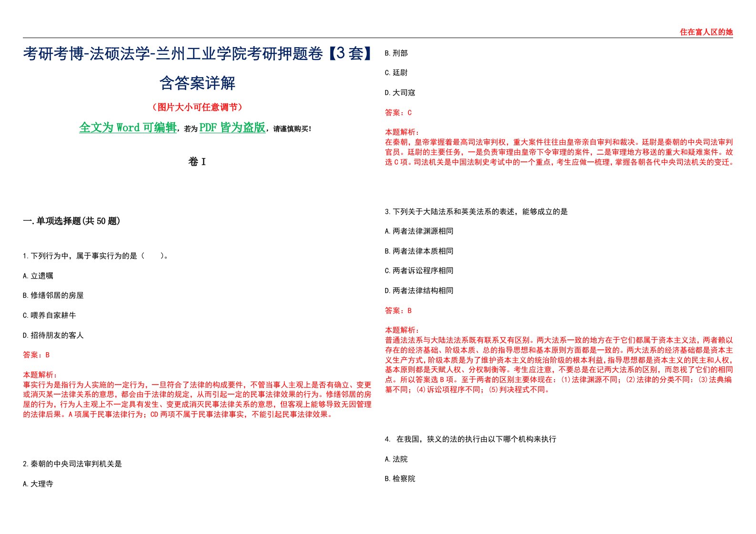Image resolution: width=756 pixels, height=534 pixels.
Task: Select option A.立遗嘱
Action: coord(38,276)
